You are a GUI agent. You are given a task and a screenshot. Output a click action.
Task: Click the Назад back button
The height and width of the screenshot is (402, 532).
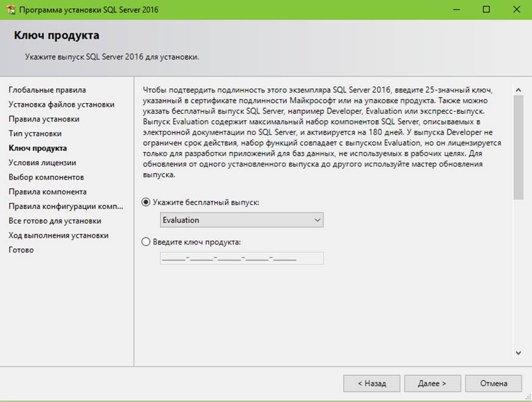point(372,383)
